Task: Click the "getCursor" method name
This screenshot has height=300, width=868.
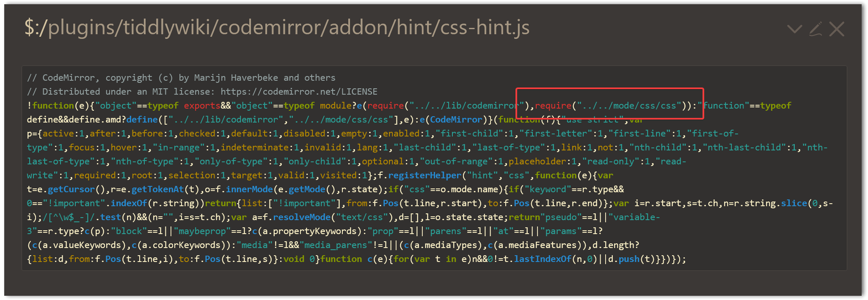Action: point(71,189)
